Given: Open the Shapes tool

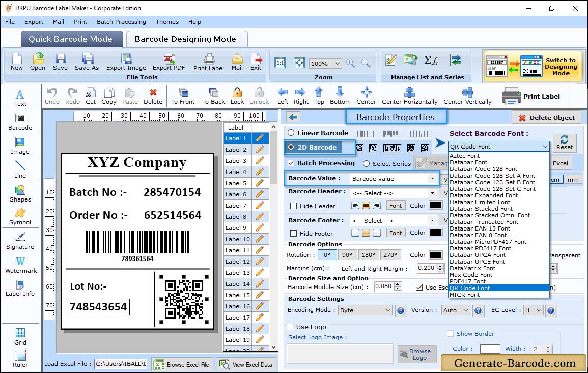Looking at the screenshot, I should pyautogui.click(x=20, y=194).
